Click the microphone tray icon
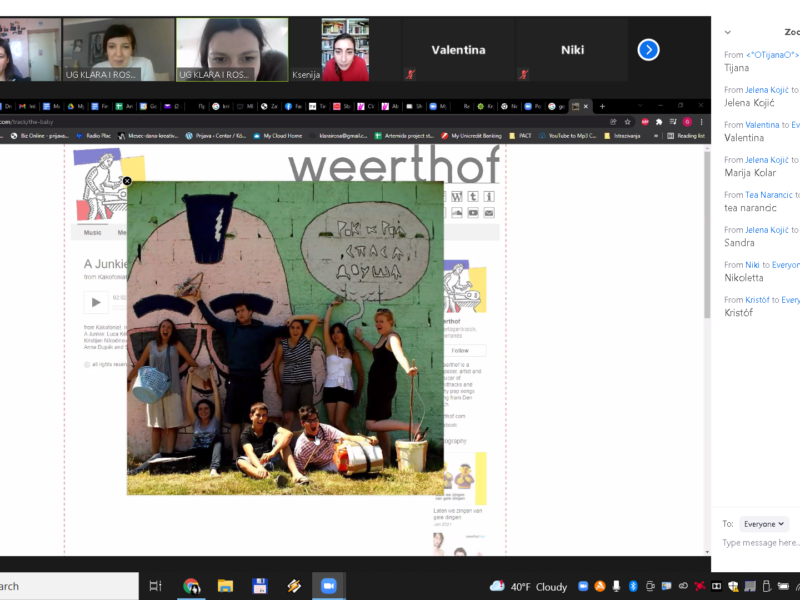This screenshot has width=800, height=600. [616, 586]
